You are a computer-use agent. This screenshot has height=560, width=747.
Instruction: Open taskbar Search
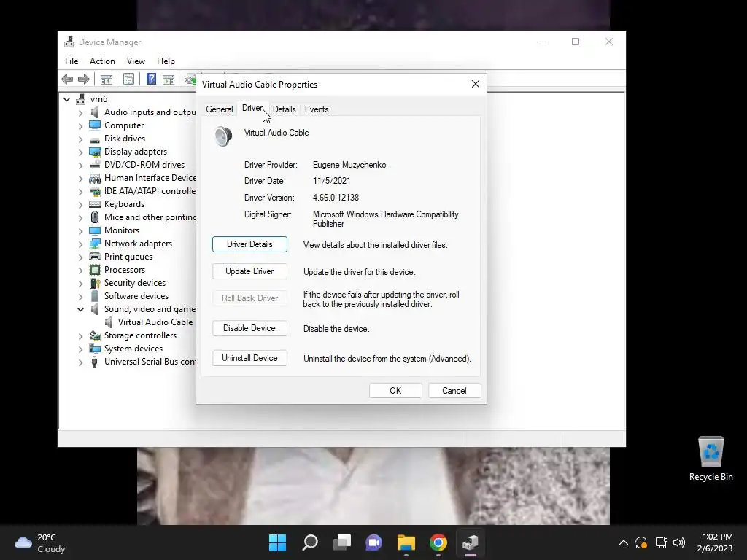(309, 542)
